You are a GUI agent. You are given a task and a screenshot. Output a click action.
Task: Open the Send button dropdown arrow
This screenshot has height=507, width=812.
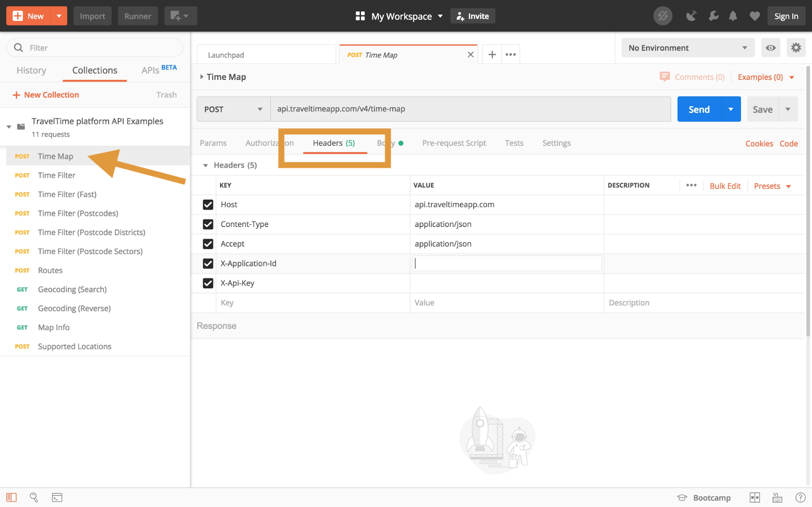pos(730,109)
